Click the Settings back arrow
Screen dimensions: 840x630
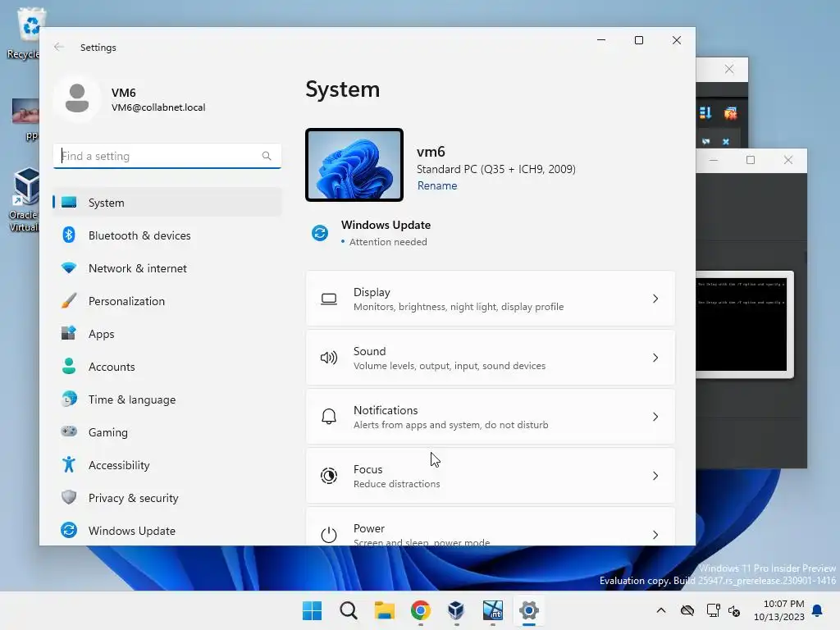pyautogui.click(x=59, y=47)
